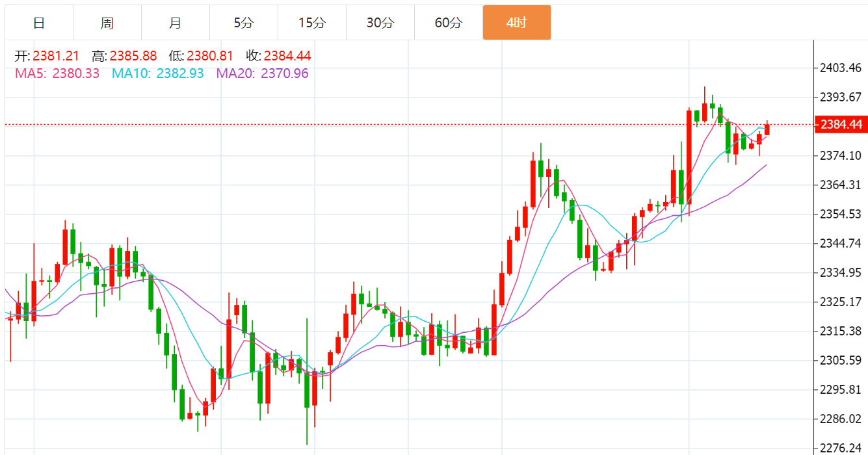Image resolution: width=868 pixels, height=455 pixels.
Task: Click the 2364.31 price axis label
Action: click(841, 185)
